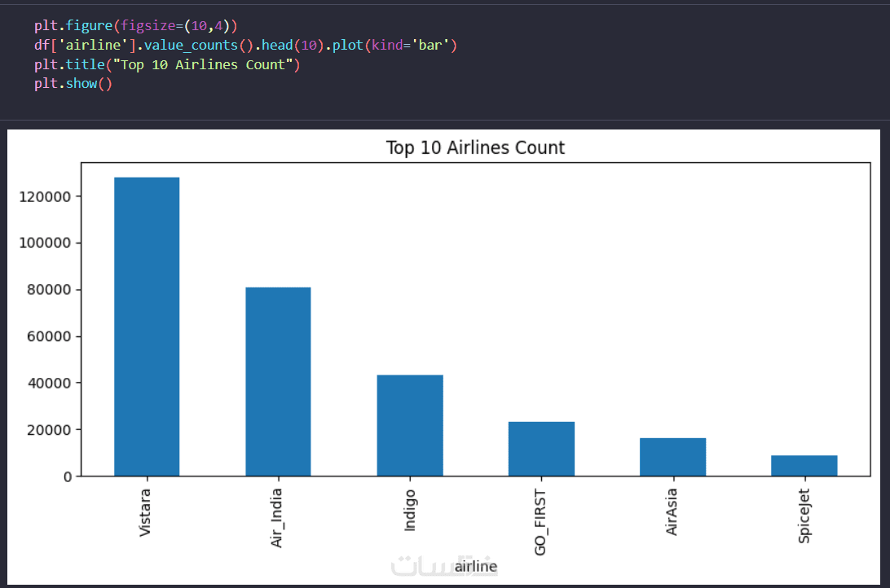Image resolution: width=890 pixels, height=588 pixels.
Task: Click the 100000 y-axis tick label
Action: coord(45,243)
